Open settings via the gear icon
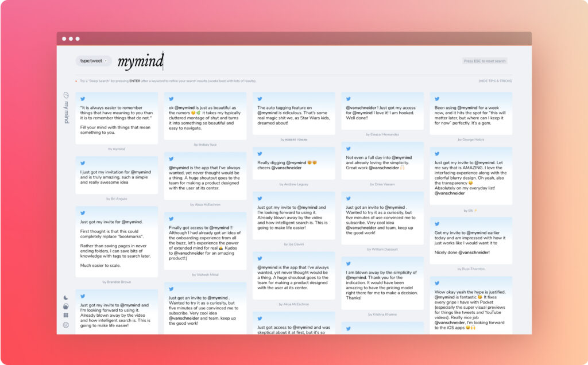This screenshot has width=588, height=365. [x=66, y=325]
